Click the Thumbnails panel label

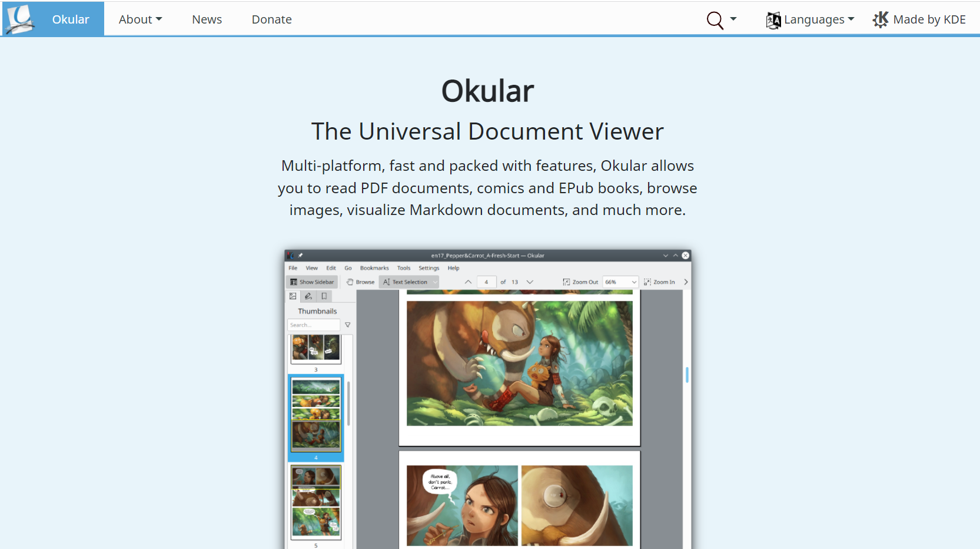[317, 311]
